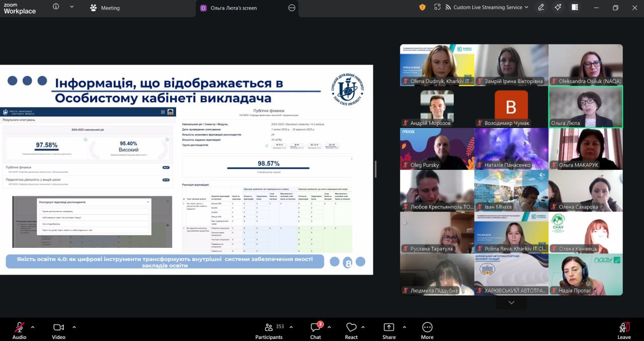Open the Custom Live Streaming Service dropdown

click(x=486, y=8)
